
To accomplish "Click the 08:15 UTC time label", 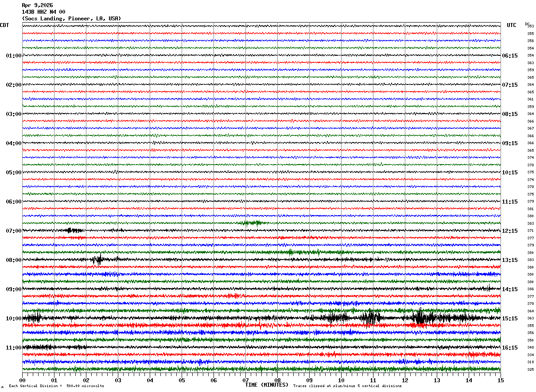I will click(x=510, y=114).
